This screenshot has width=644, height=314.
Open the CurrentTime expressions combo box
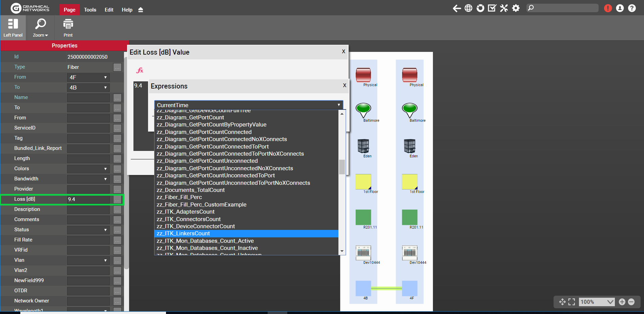[249, 105]
